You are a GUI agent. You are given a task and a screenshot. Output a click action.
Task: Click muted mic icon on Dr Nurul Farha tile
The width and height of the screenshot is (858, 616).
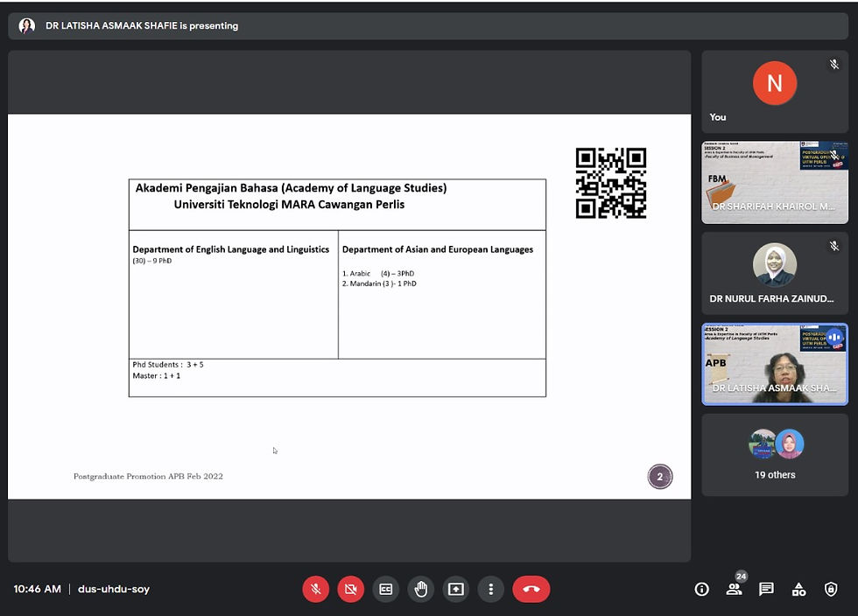click(833, 246)
